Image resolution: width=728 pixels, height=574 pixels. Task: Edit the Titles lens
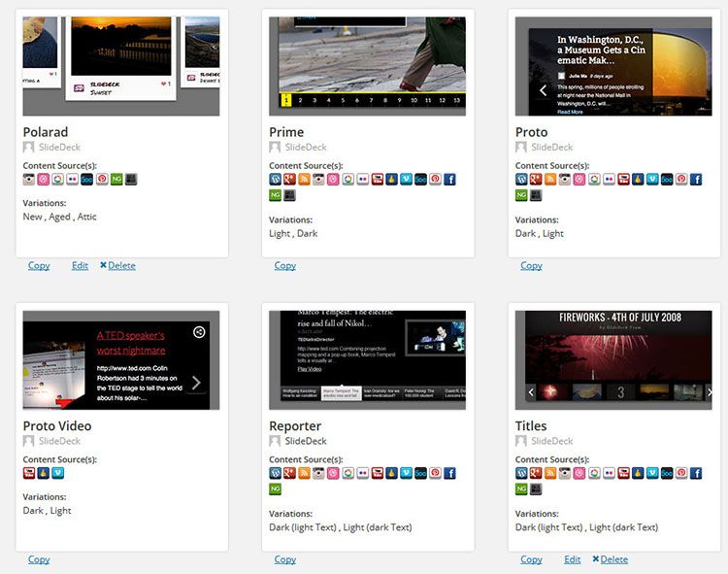coord(572,559)
